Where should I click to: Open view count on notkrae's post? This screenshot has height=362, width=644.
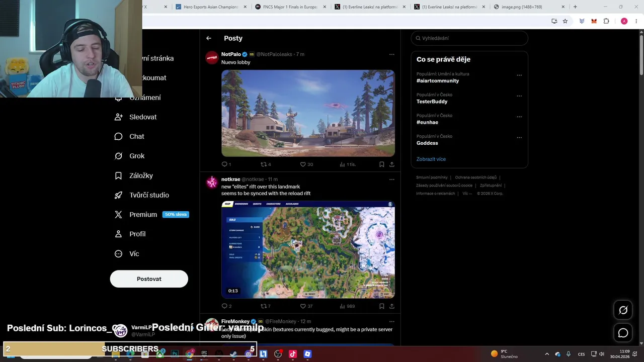click(347, 306)
